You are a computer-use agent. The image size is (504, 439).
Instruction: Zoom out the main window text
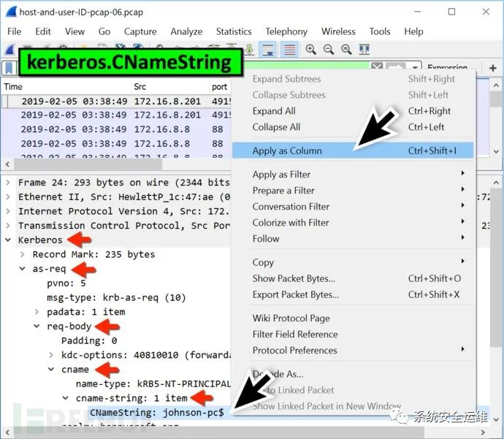329,49
